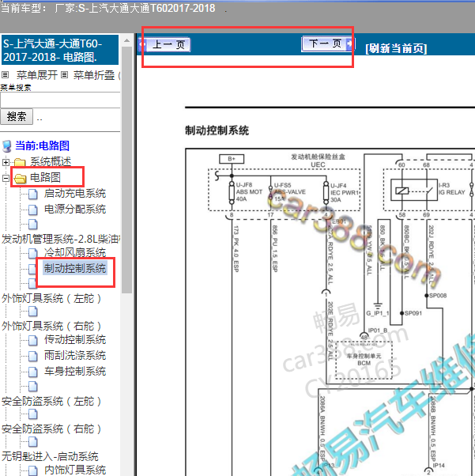Click the IG RELAY label in diagram
Image resolution: width=475 pixels, height=476 pixels.
coord(451,192)
